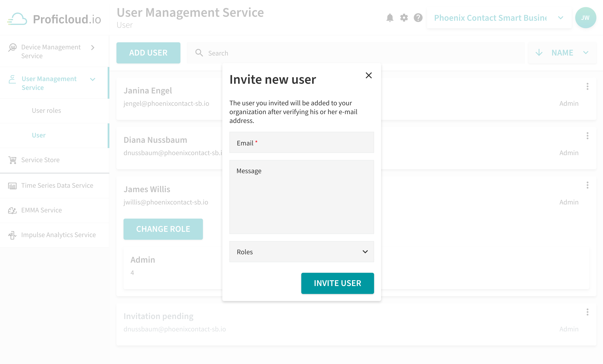The height and width of the screenshot is (364, 603).
Task: Click the CHANGE ROLE button
Action: (x=163, y=229)
